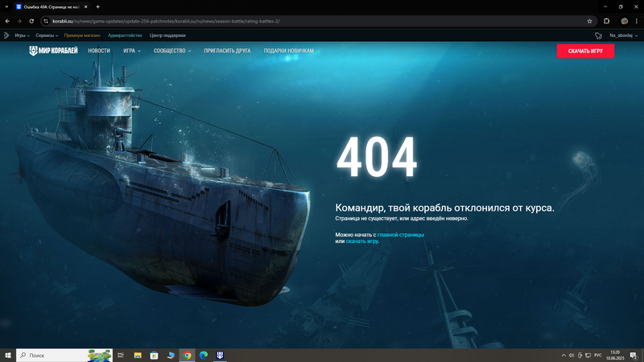Viewport: 644px width, 362px height.
Task: Open Microsoft Store from the taskbar
Action: click(x=154, y=356)
